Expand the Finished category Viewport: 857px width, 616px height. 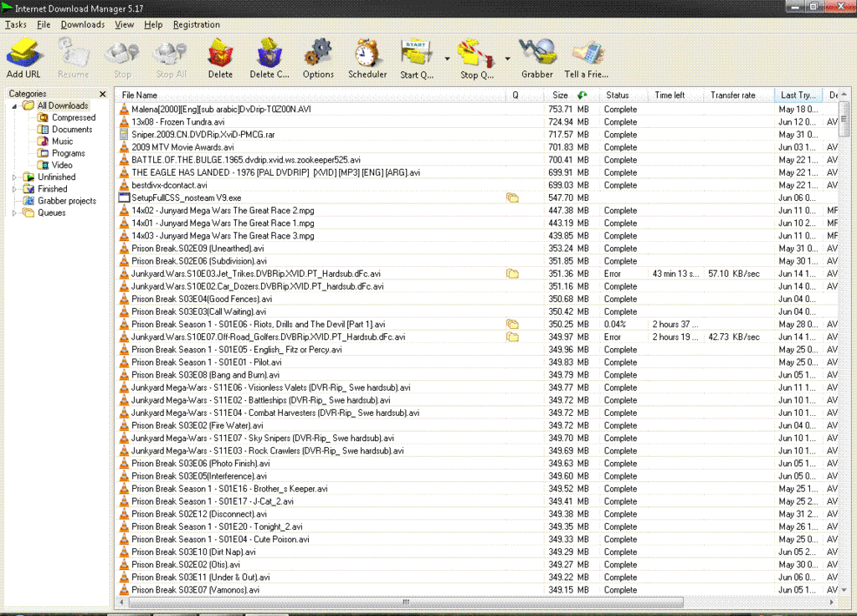pos(15,189)
